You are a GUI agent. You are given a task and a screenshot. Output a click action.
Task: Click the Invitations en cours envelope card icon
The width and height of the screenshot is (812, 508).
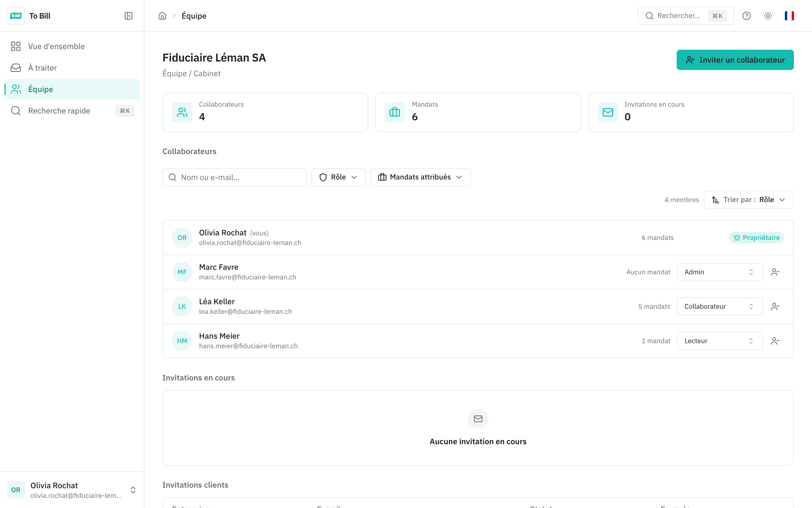pos(608,112)
